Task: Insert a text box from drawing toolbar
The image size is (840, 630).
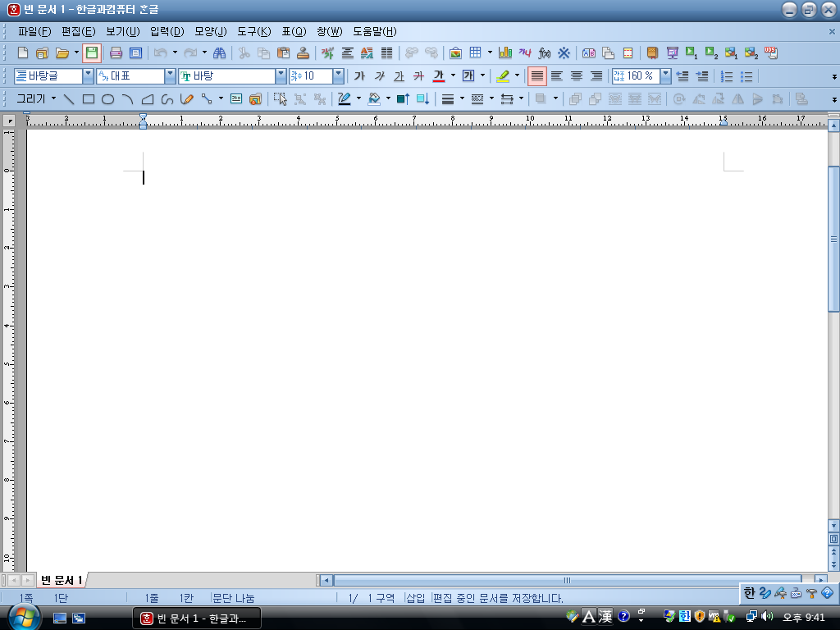Action: (235, 98)
